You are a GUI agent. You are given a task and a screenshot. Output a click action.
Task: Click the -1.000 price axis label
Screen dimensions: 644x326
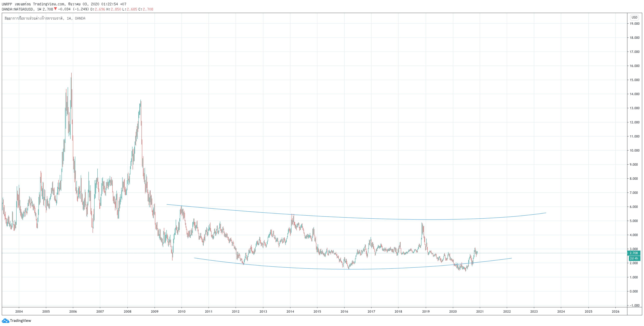click(x=635, y=305)
